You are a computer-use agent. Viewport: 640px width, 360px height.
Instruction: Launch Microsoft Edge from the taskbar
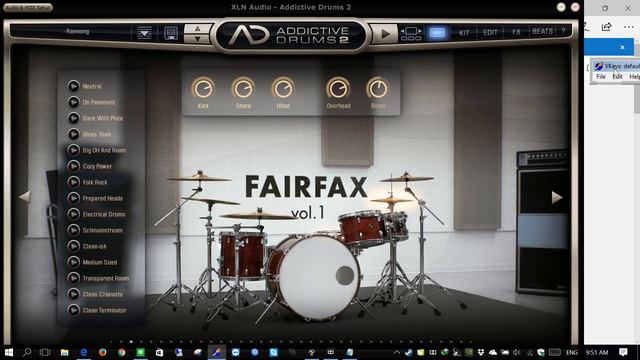84,352
